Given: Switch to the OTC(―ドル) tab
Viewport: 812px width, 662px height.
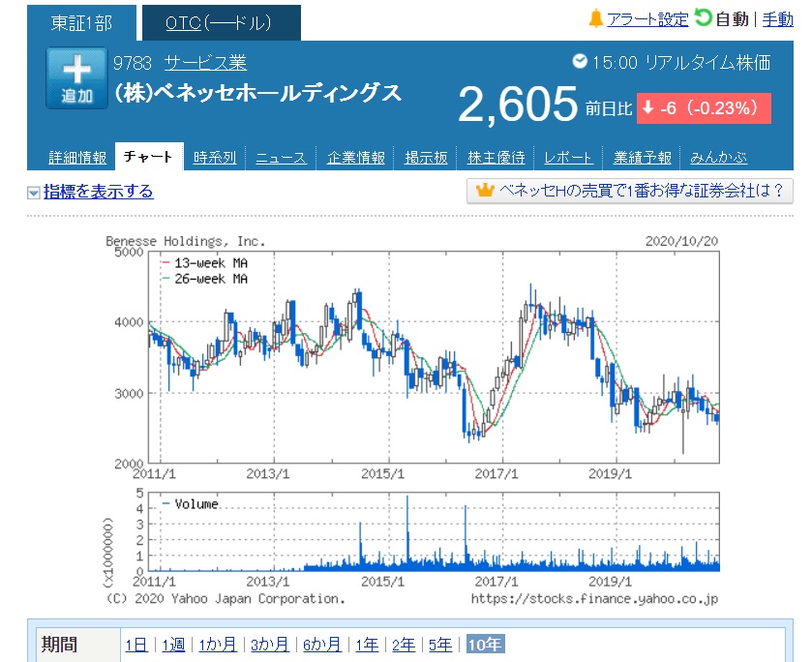Looking at the screenshot, I should [x=221, y=23].
